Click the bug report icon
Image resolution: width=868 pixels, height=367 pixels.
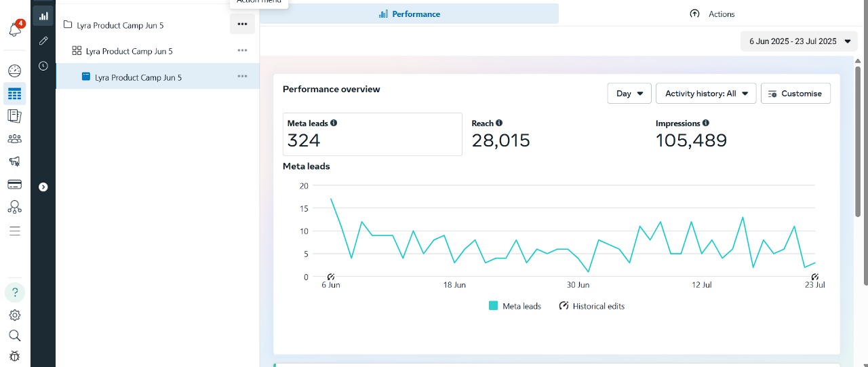pos(15,356)
